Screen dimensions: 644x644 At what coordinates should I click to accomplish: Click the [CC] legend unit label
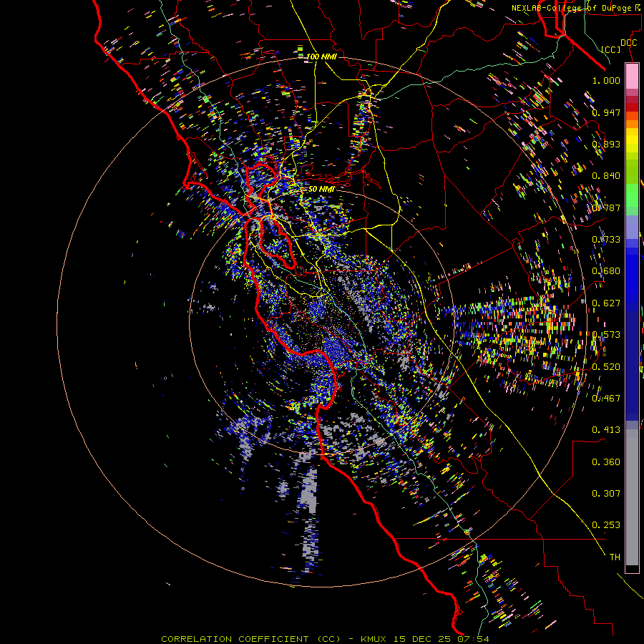click(611, 49)
